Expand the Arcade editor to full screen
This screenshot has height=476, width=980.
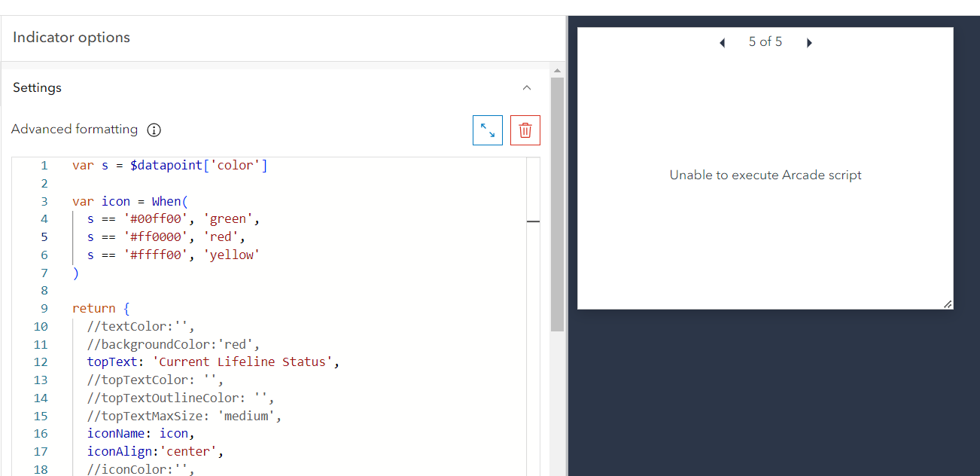point(487,130)
